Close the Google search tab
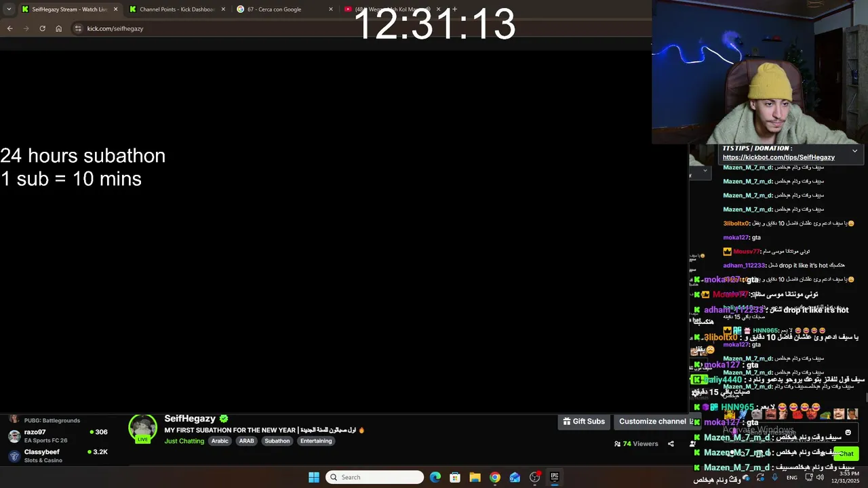Viewport: 868px width, 488px height. tap(331, 9)
